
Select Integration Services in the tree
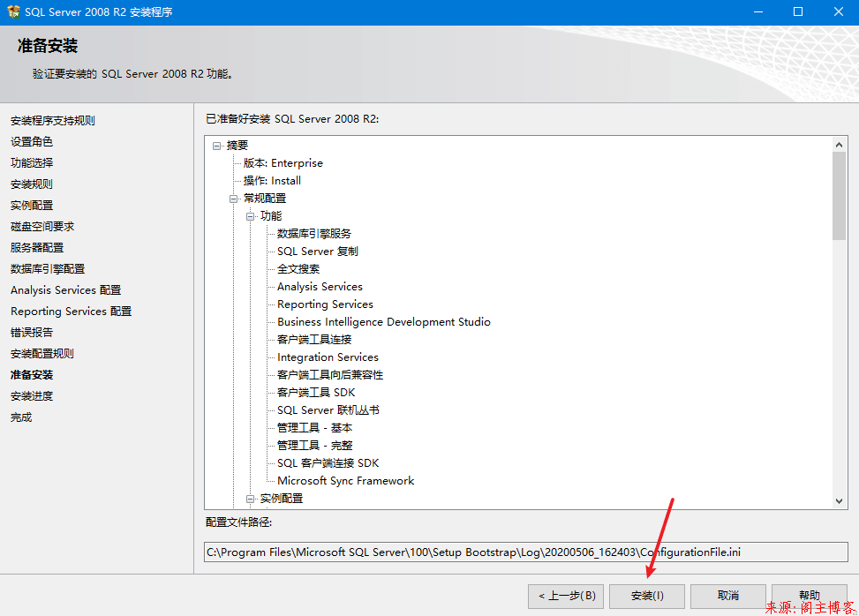[x=328, y=357]
